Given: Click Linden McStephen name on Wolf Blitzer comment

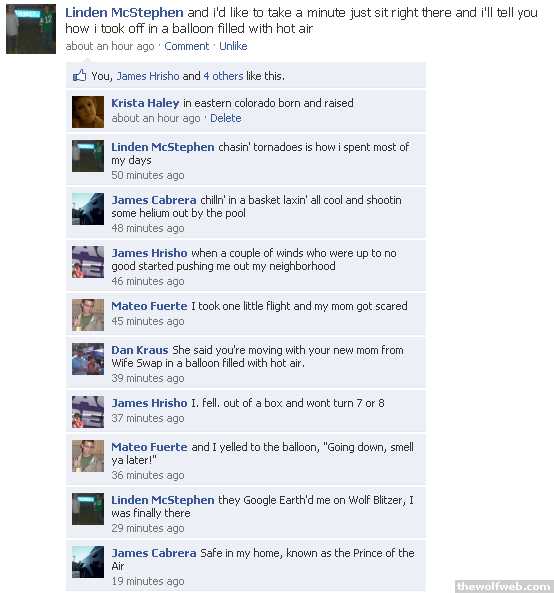Looking at the screenshot, I should tap(163, 500).
